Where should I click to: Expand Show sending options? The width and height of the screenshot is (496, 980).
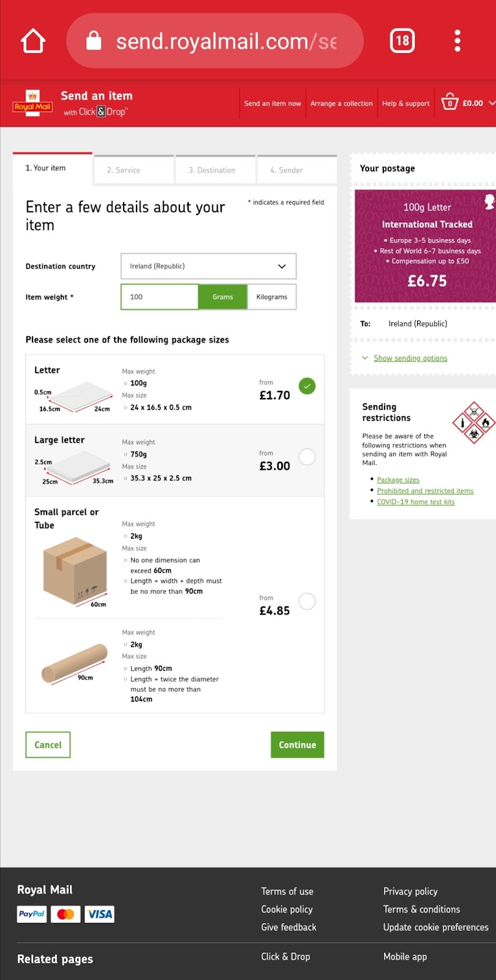click(410, 358)
